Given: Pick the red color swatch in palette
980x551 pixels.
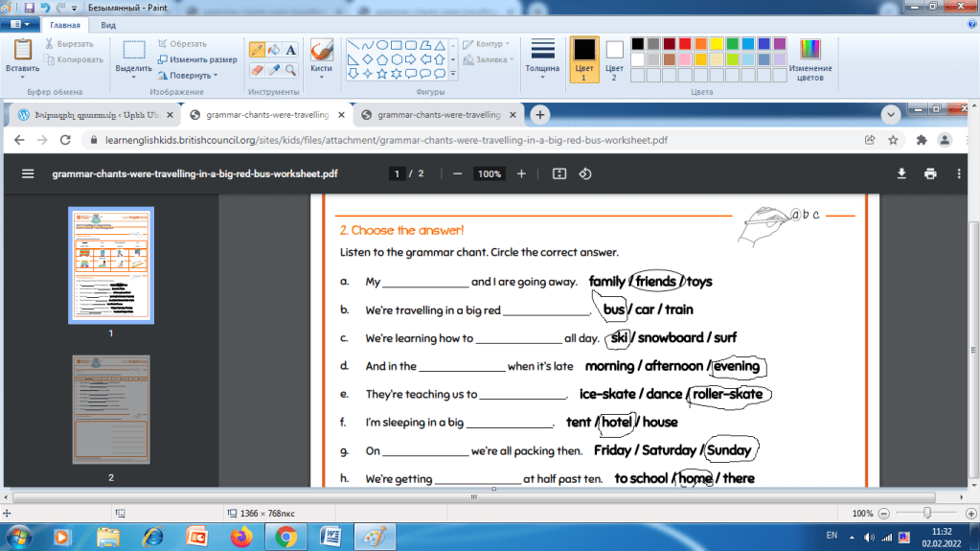Looking at the screenshot, I should click(x=685, y=44).
